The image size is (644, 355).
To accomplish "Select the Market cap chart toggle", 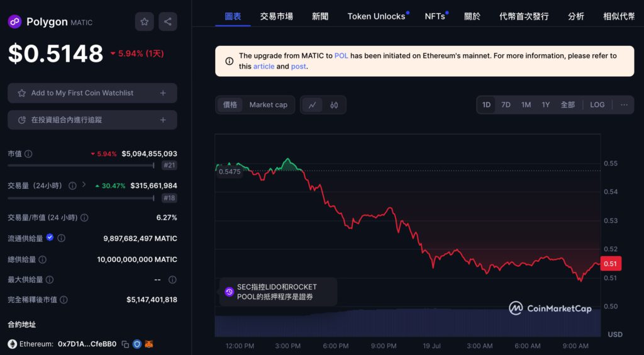I will pyautogui.click(x=268, y=104).
